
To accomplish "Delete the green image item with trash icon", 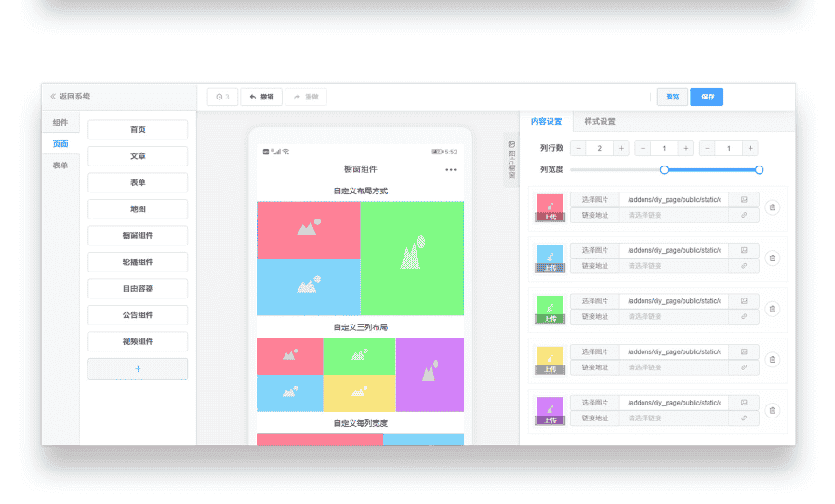I will click(772, 309).
